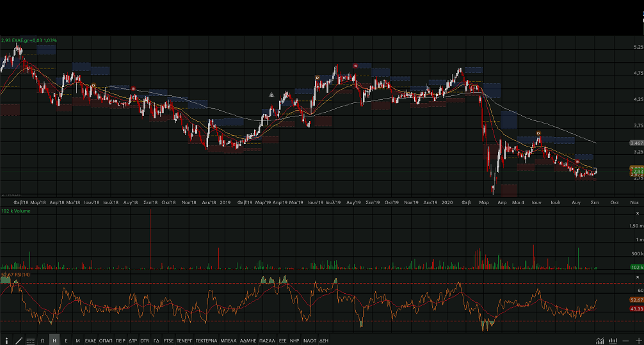Select the ΜΠΕΛΑ ticker shortcut
Viewport: 644px width, 345px height.
[229, 341]
